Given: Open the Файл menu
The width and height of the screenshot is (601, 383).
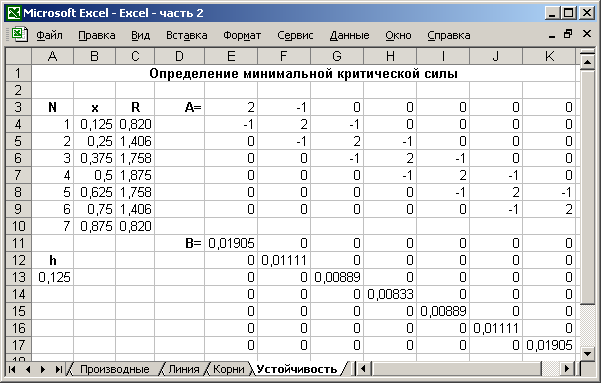Looking at the screenshot, I should pyautogui.click(x=49, y=35).
